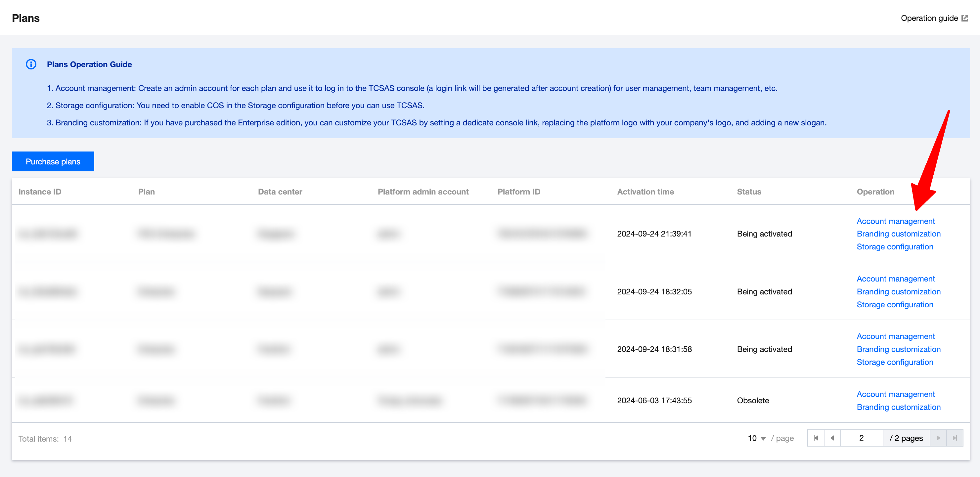This screenshot has height=477, width=980.
Task: Open Branding customization for the 21:39:41 row
Action: pyautogui.click(x=898, y=234)
